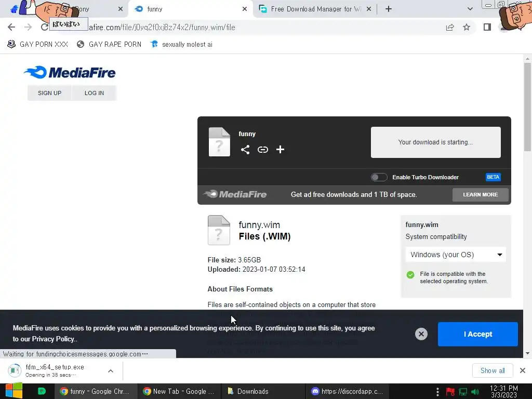
Task: Click the red flag tray icon
Action: point(450,392)
